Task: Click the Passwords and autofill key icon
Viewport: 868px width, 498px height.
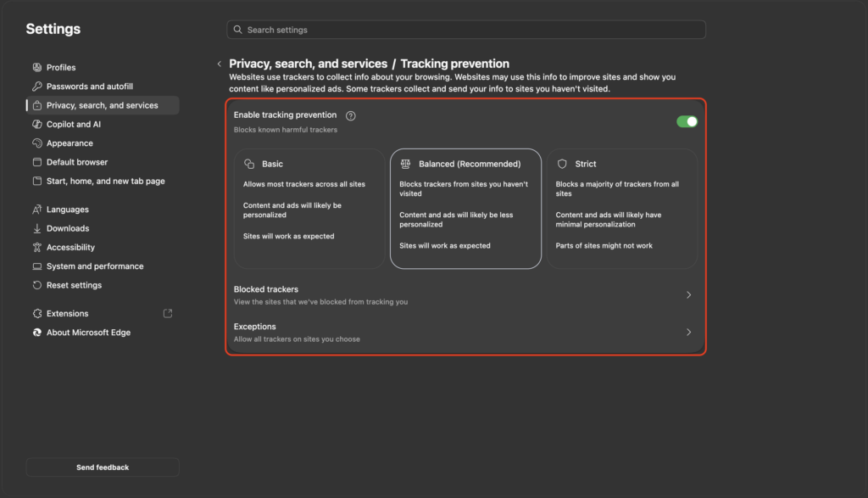Action: 37,87
